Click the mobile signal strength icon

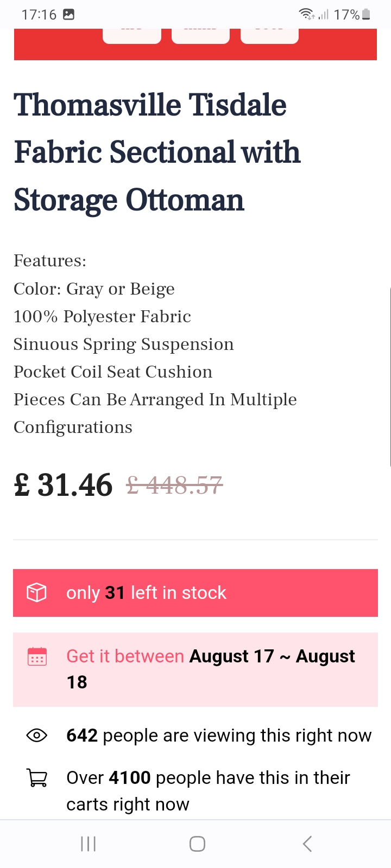tap(324, 15)
